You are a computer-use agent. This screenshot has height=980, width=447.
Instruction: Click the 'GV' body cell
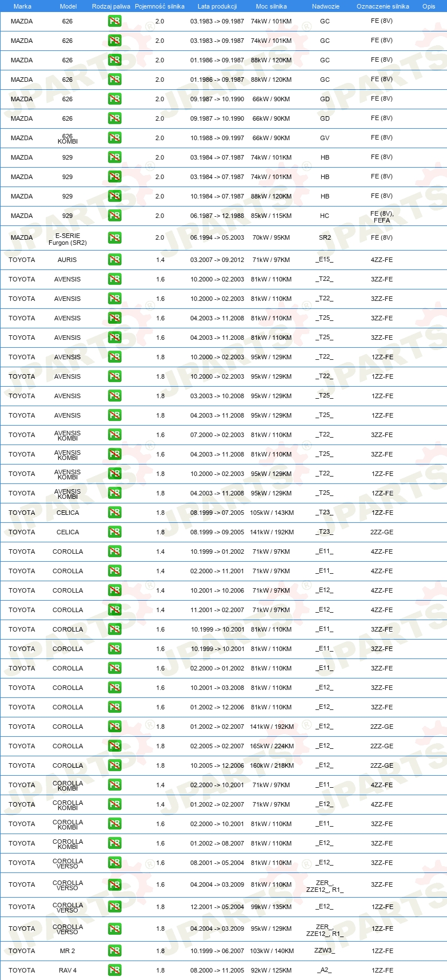click(325, 138)
